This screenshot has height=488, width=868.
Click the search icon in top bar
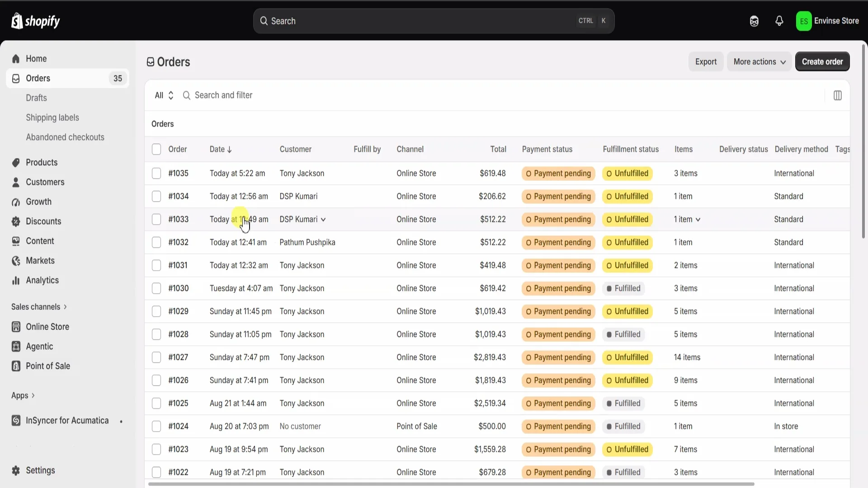pyautogui.click(x=264, y=21)
